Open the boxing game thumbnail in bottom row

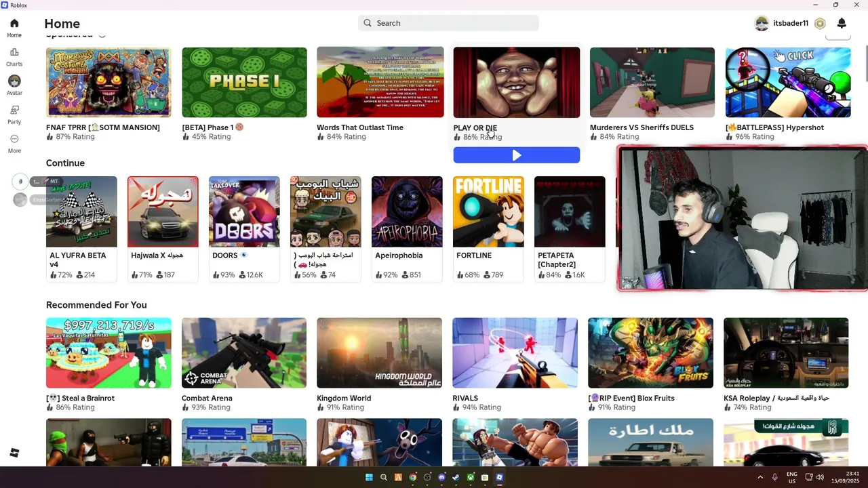515,443
